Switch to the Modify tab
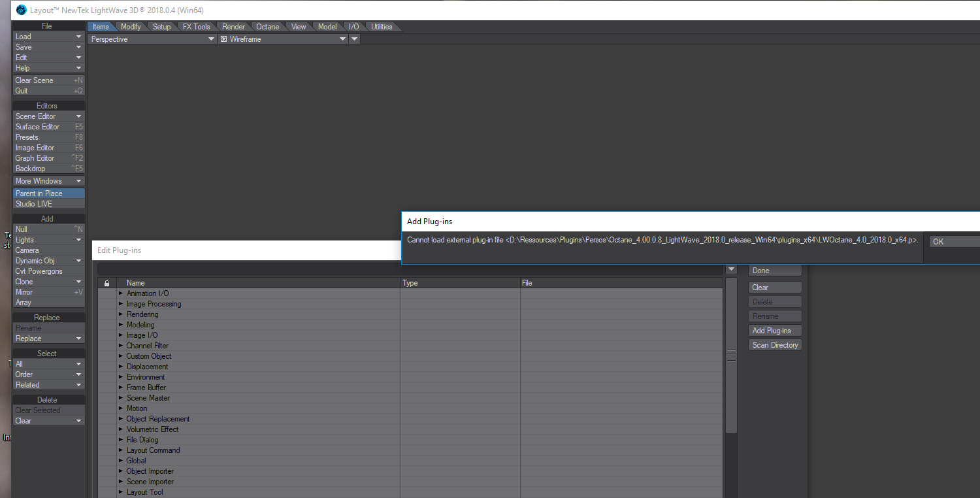This screenshot has width=980, height=498. (x=131, y=27)
